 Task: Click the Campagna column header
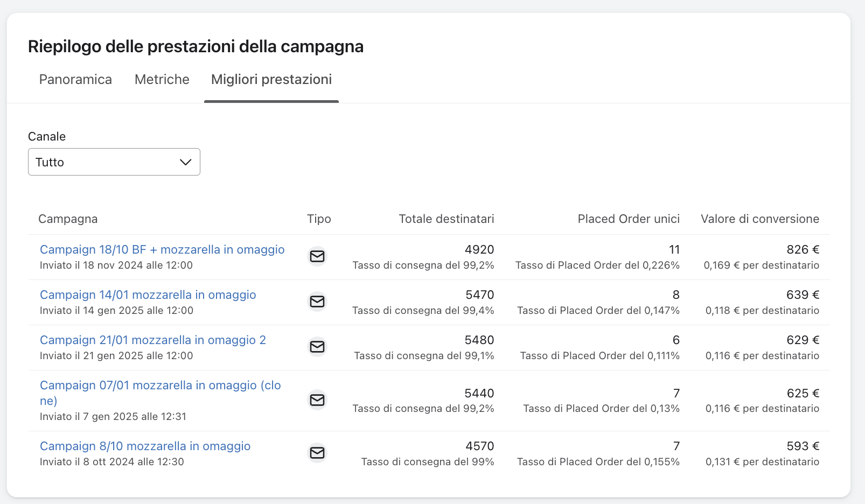(68, 219)
